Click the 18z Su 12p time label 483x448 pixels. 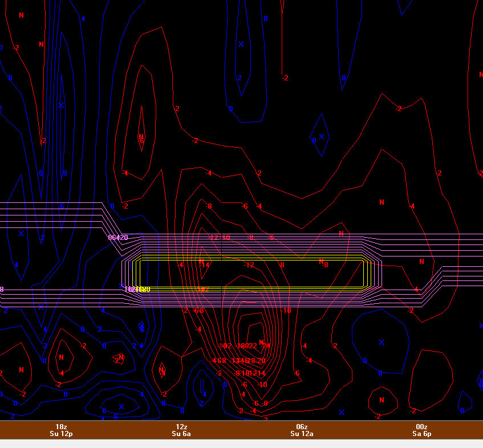coord(61,430)
